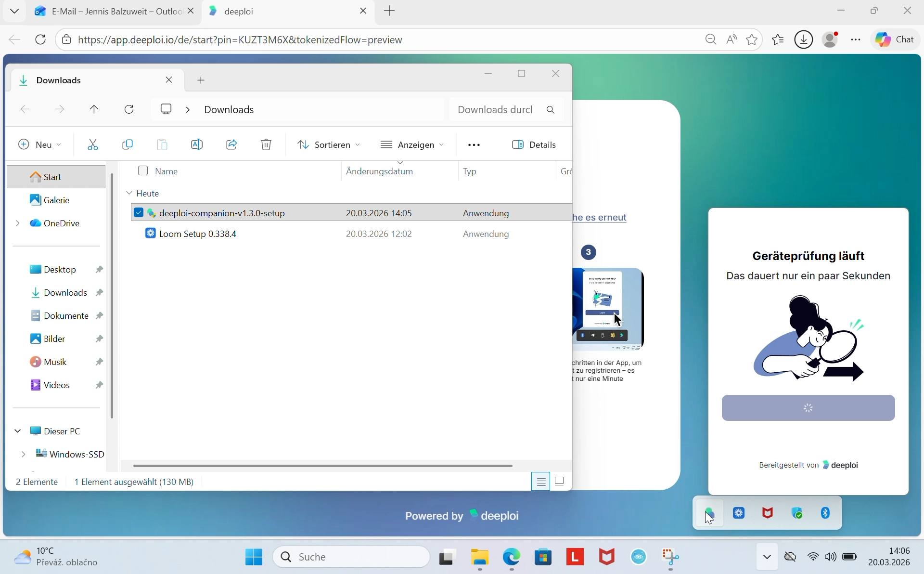Click the Loom tray icon in overflow panel
This screenshot has width=924, height=574.
(x=739, y=513)
